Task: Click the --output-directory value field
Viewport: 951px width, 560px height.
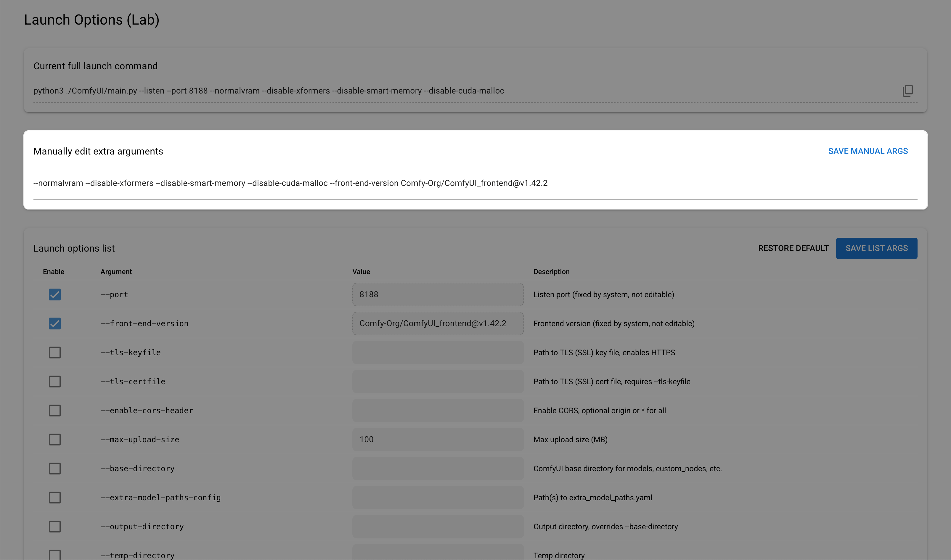Action: 438,527
